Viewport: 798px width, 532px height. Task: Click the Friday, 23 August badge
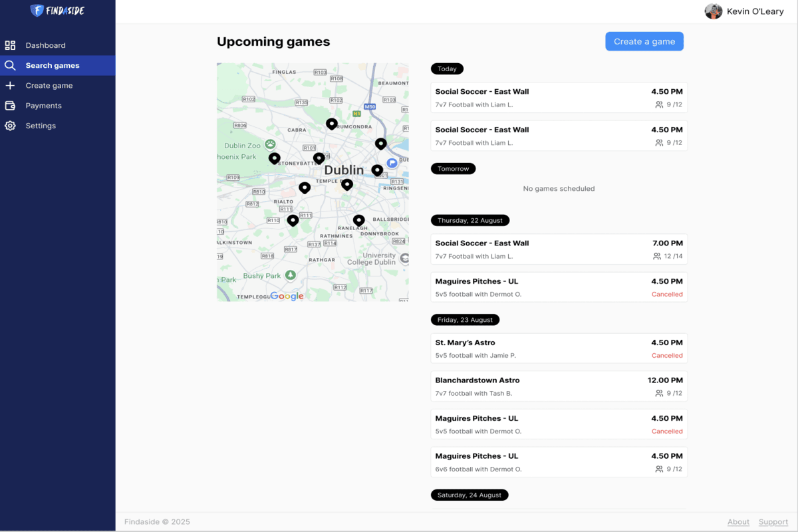click(465, 320)
